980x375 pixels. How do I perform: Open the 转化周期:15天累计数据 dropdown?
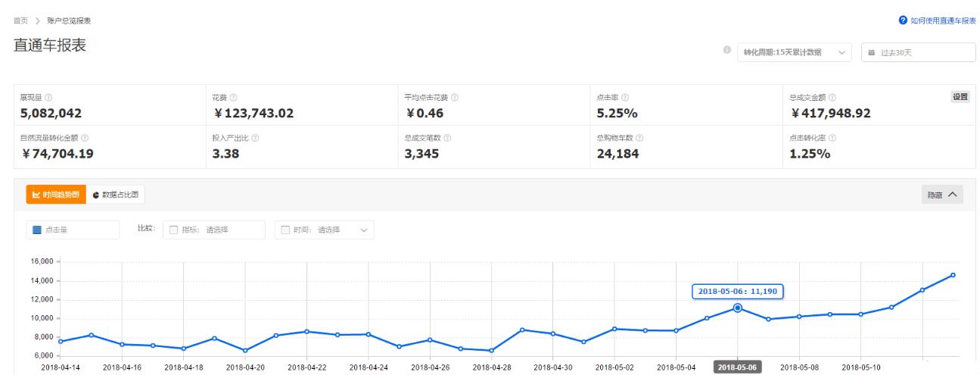point(794,52)
